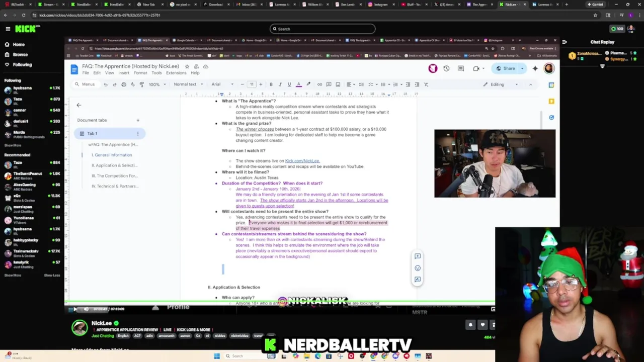Open the Kick hamburger menu
The image size is (644, 362).
pos(8,29)
